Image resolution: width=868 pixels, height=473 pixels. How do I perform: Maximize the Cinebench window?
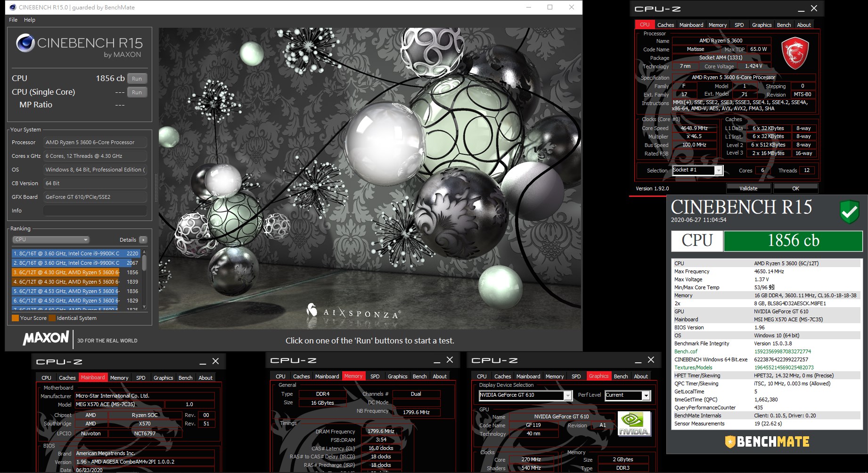[x=550, y=7]
